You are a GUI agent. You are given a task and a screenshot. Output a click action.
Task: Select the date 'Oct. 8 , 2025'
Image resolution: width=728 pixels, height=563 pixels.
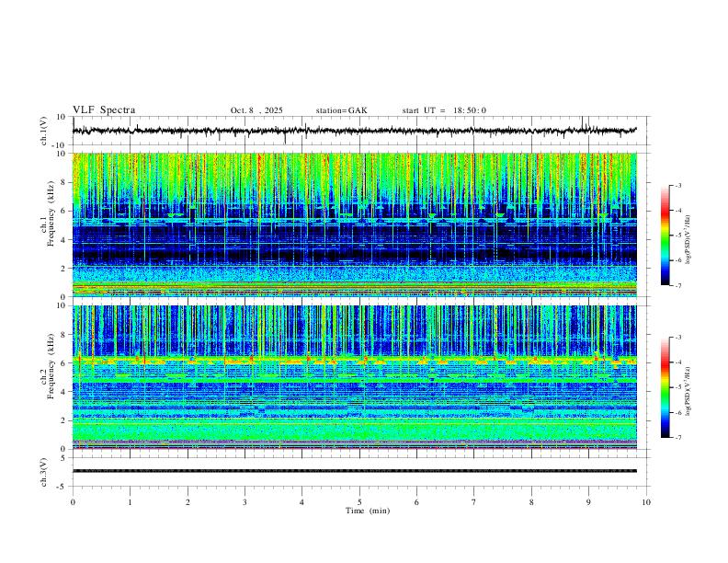click(256, 110)
